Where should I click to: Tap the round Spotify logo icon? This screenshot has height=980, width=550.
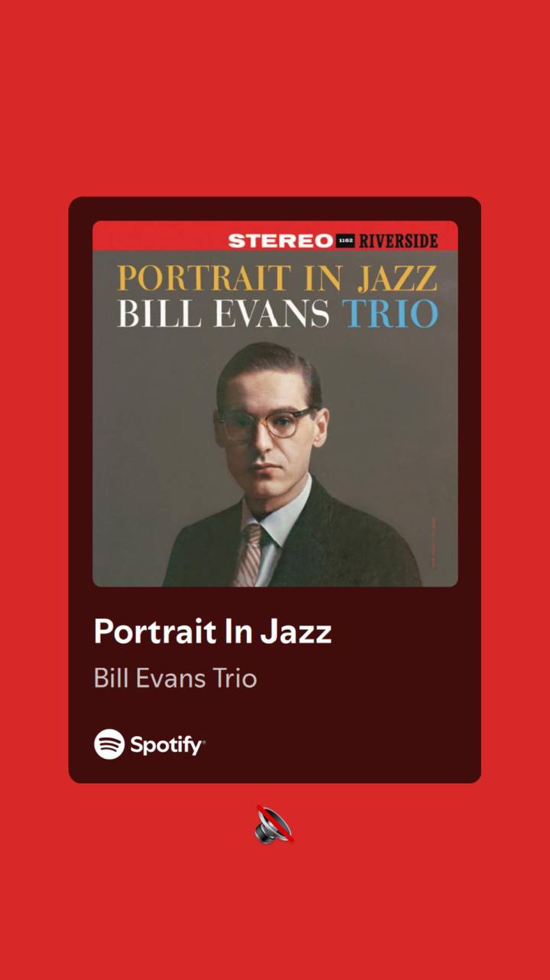[109, 744]
